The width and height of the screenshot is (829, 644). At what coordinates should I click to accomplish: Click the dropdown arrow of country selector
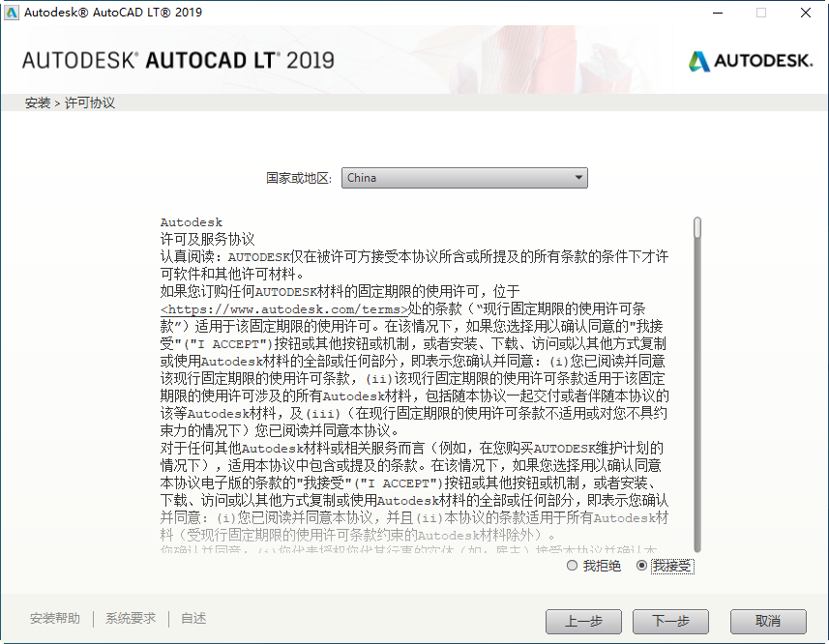point(578,178)
